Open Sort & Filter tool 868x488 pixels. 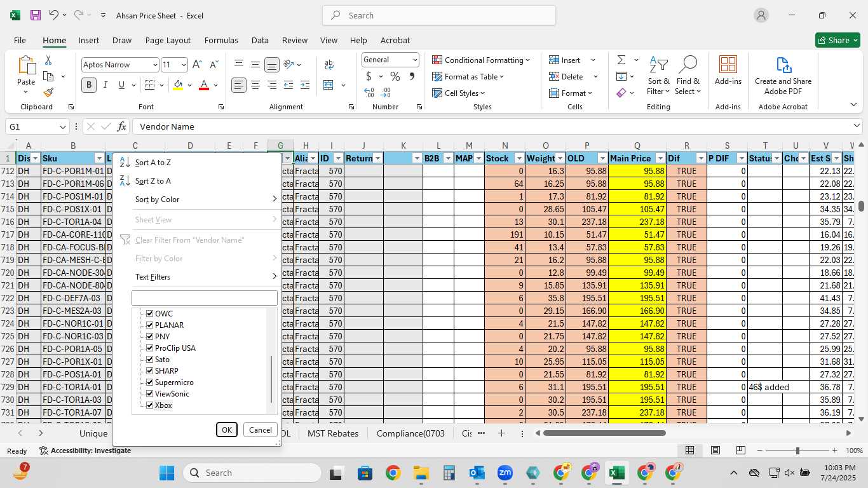[x=658, y=76]
